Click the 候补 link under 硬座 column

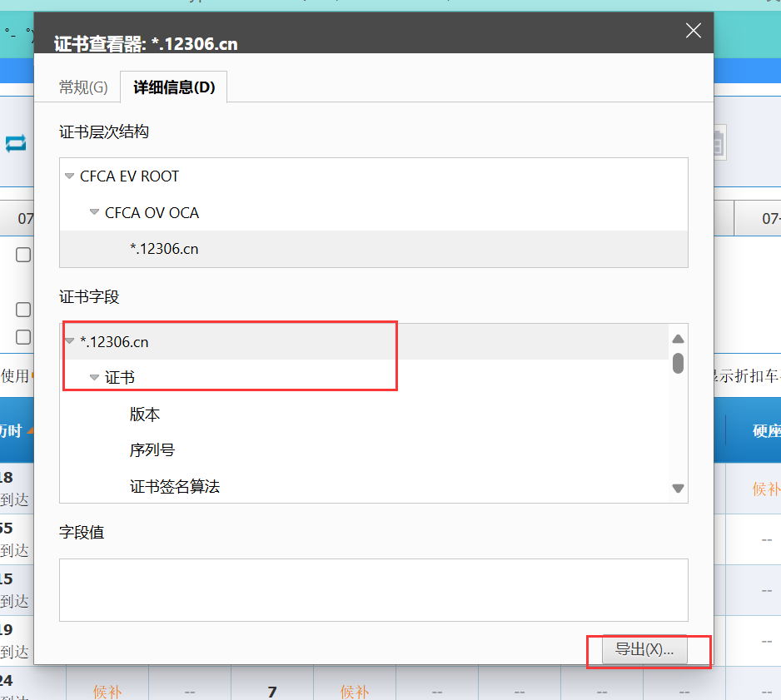click(766, 489)
